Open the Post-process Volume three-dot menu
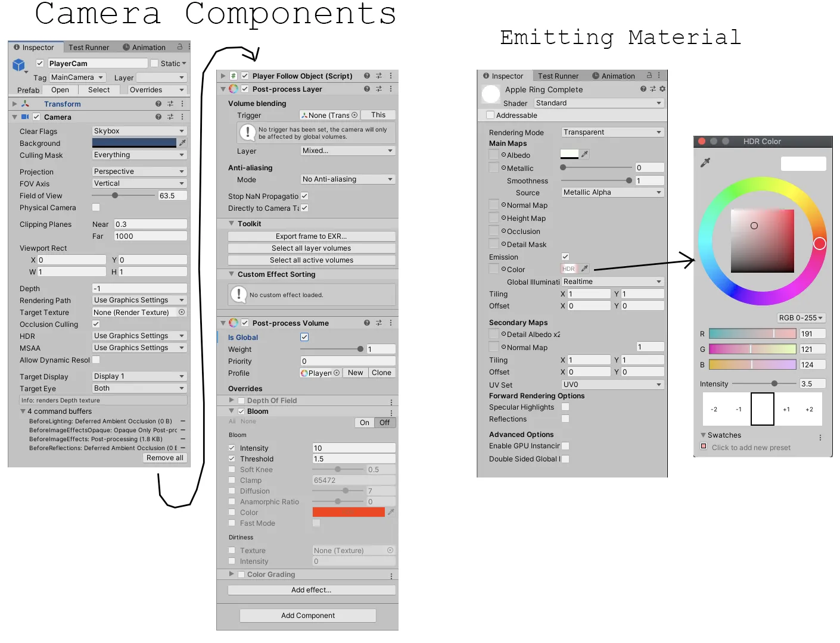 pyautogui.click(x=391, y=323)
